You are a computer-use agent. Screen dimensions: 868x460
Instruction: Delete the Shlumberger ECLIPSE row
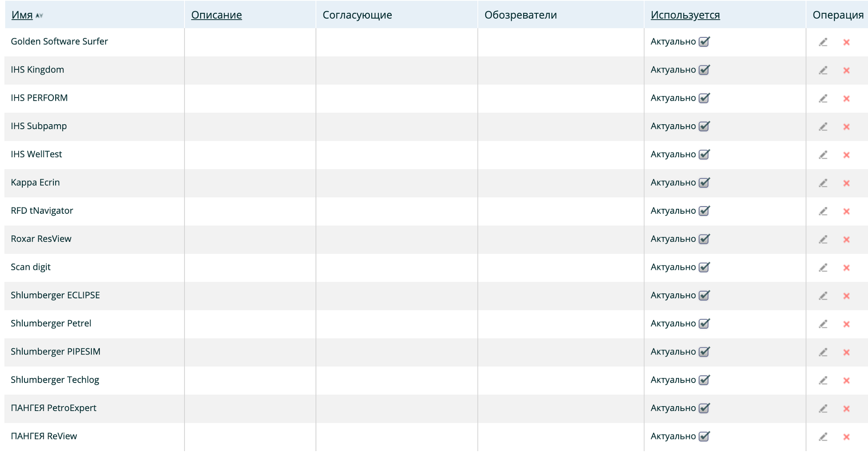click(x=847, y=296)
